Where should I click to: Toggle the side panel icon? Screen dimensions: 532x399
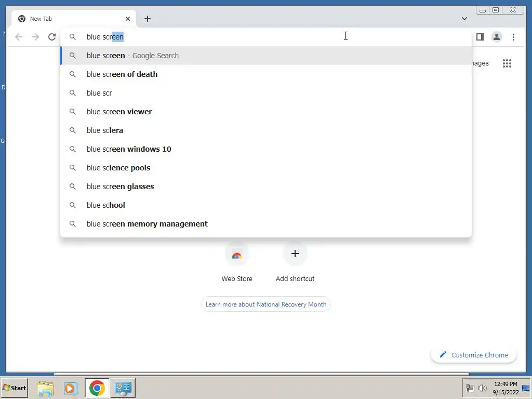pos(480,37)
